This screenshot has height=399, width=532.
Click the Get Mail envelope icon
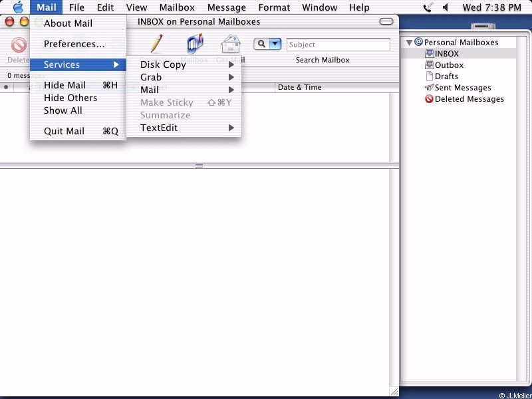tap(231, 44)
